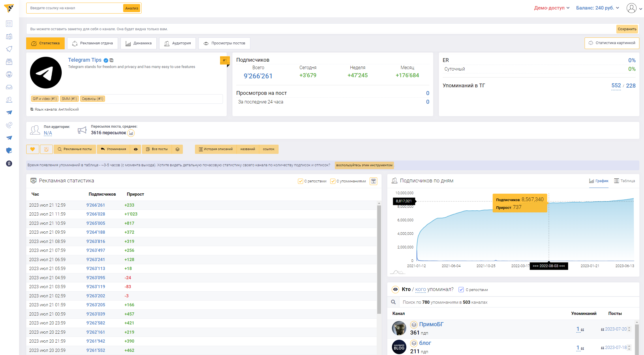Image resolution: width=644 pixels, height=355 pixels.
Task: Open the phone support icon with question mark
Action: coord(9,125)
